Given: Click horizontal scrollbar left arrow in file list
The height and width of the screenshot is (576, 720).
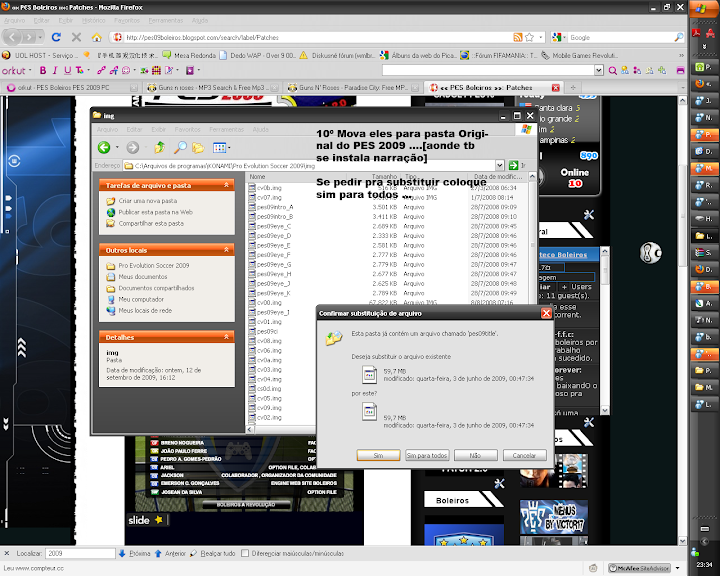Looking at the screenshot, I should pos(250,429).
